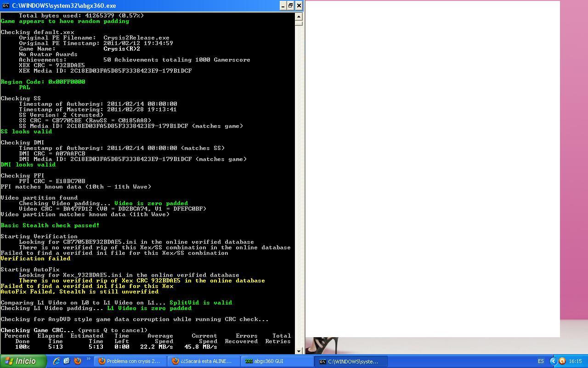The height and width of the screenshot is (368, 588).
Task: Click 'PFI matches known data (10th - 11th Wave)'
Action: [76, 187]
